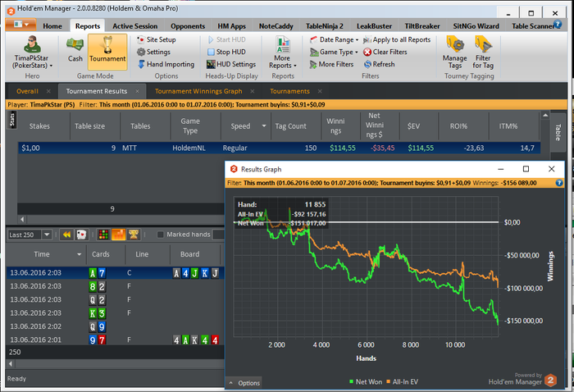
Task: Open the NoteCaddy tab
Action: [276, 26]
